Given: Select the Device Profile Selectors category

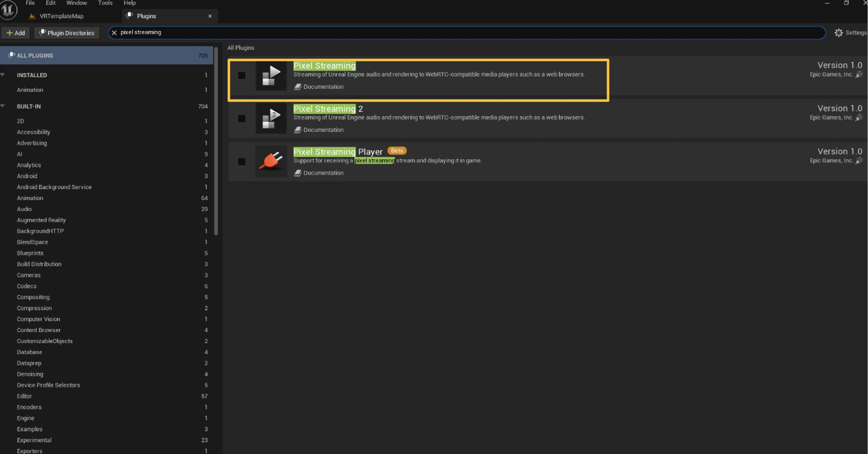Looking at the screenshot, I should 106,385.
